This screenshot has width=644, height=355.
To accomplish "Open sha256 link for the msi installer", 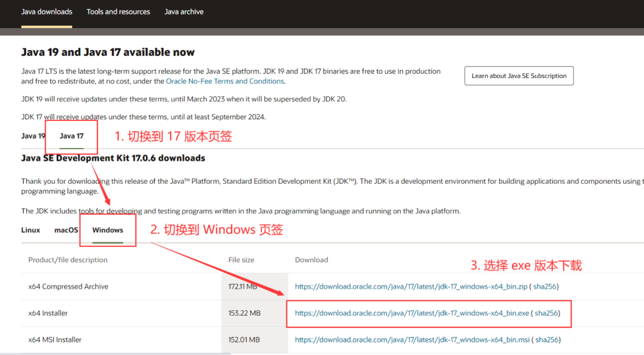I will click(x=546, y=340).
